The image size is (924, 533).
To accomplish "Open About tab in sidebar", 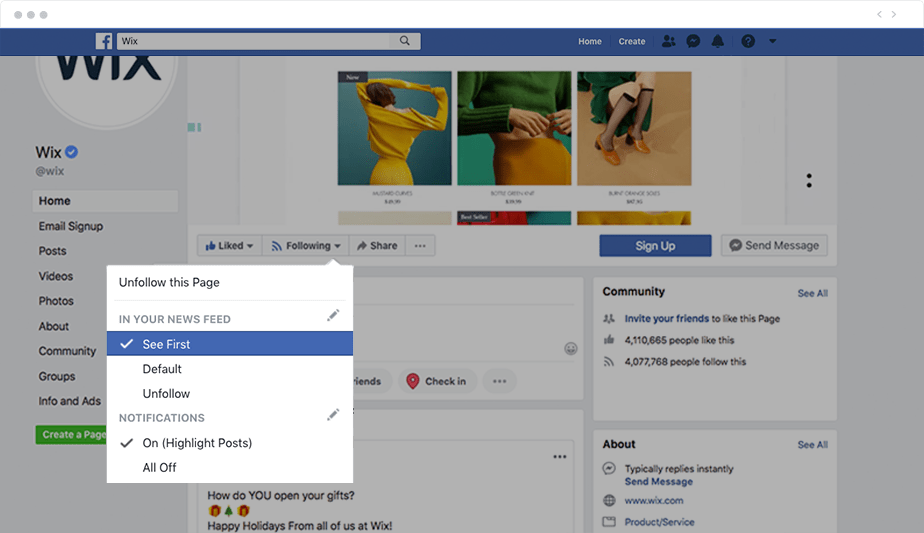I will 54,326.
